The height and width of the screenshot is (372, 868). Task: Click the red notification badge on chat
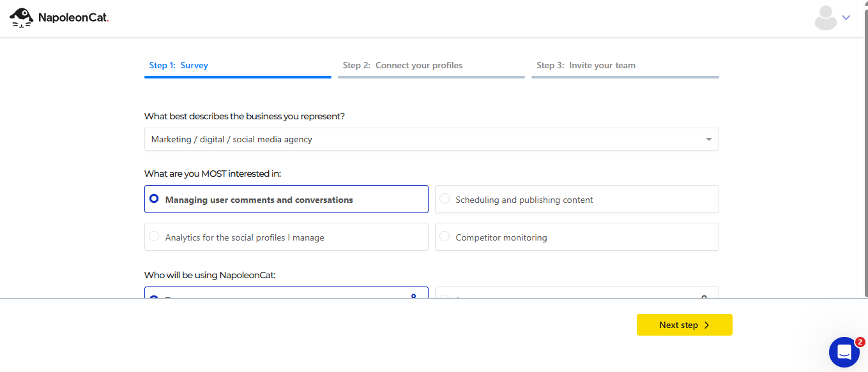point(860,342)
